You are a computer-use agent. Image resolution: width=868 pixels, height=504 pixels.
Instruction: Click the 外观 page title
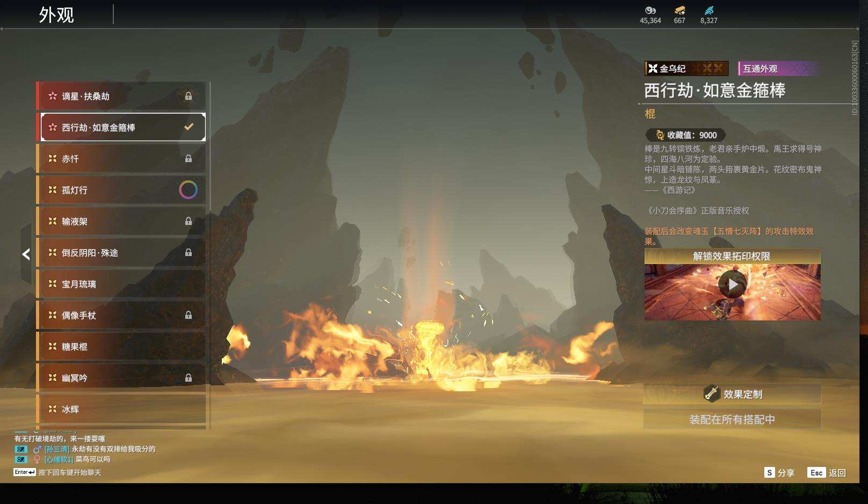pos(56,14)
